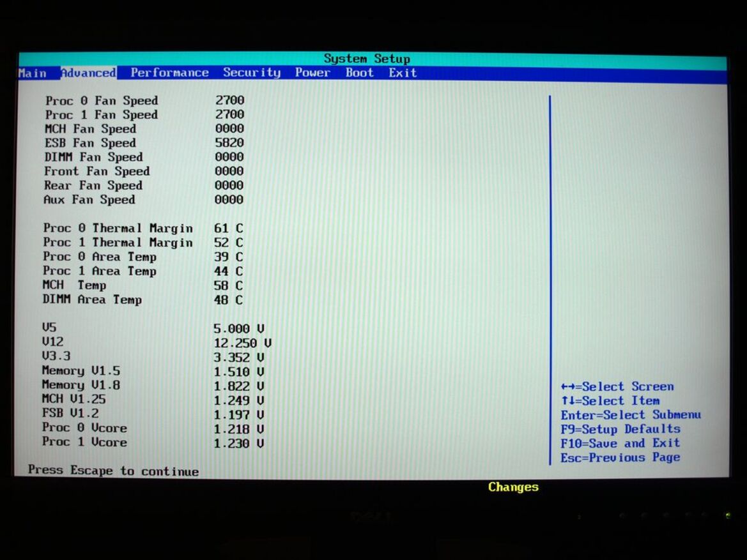Image resolution: width=747 pixels, height=560 pixels.
Task: Click Memory V1.5 label
Action: click(x=81, y=370)
